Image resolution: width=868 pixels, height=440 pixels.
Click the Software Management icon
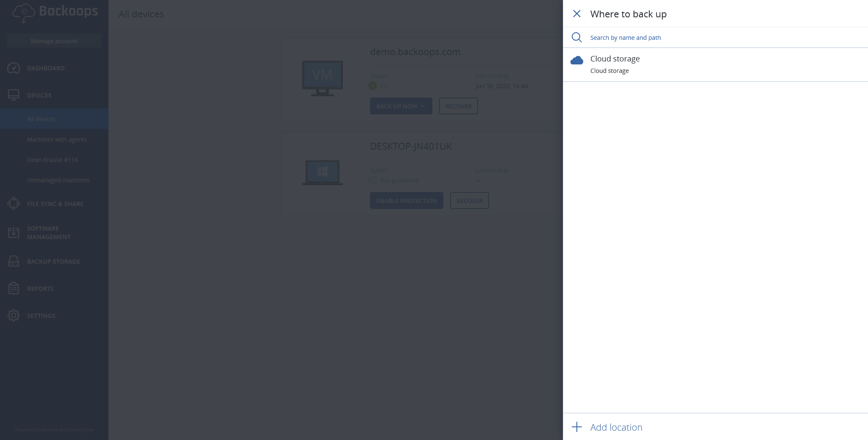[x=14, y=232]
